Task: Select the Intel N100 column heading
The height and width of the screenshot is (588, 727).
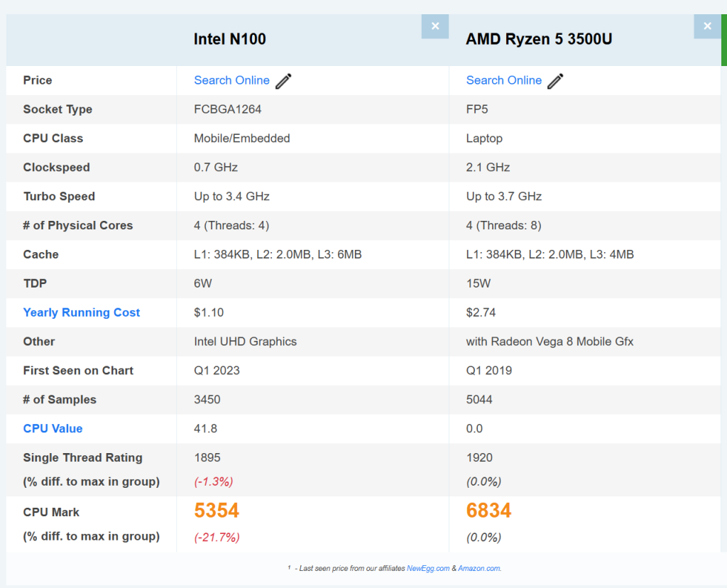Action: point(230,39)
